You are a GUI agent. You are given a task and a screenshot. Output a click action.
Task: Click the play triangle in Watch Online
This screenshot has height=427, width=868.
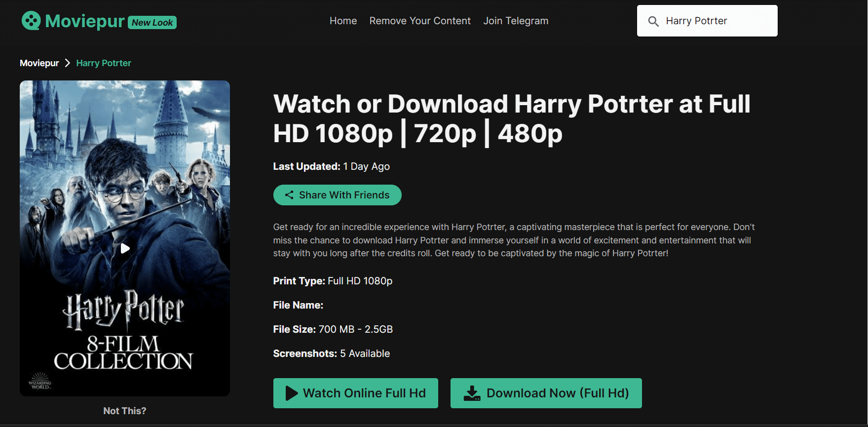292,393
